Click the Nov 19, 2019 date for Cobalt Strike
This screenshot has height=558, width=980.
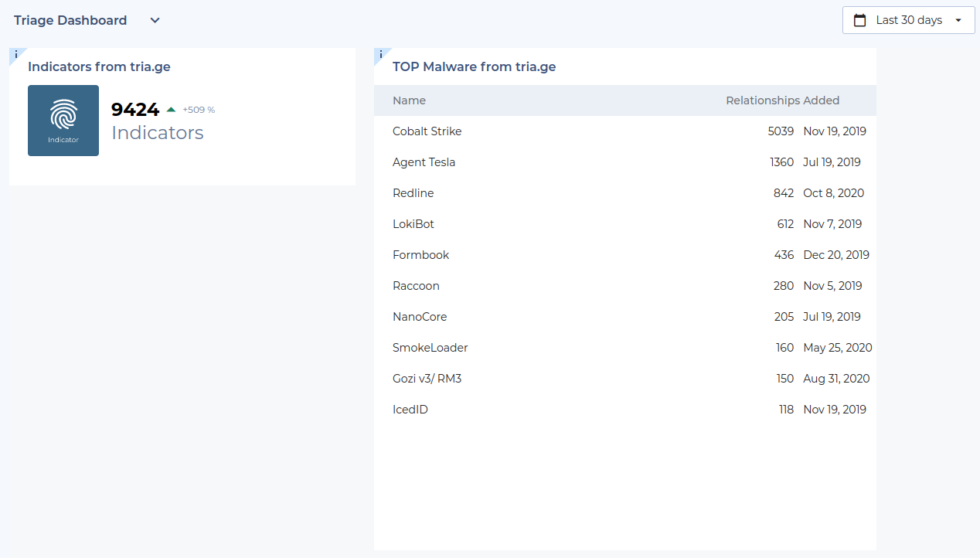[x=835, y=131]
